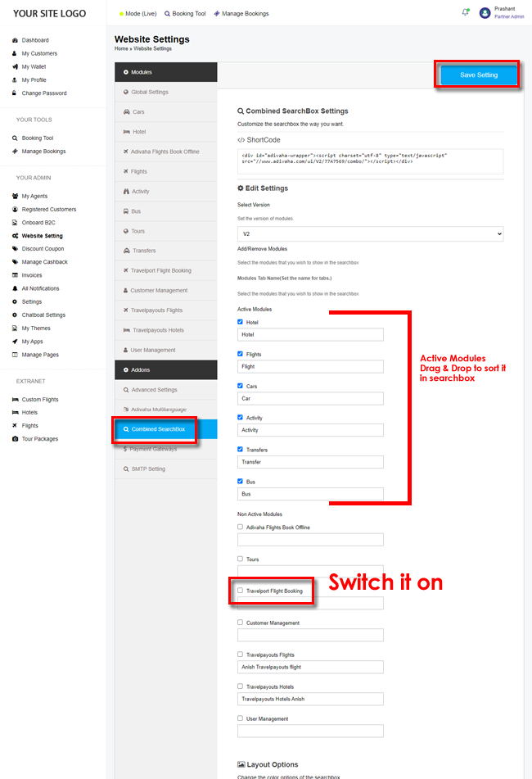This screenshot has width=532, height=779.
Task: Click the Cars module car icon
Action: pyautogui.click(x=127, y=111)
